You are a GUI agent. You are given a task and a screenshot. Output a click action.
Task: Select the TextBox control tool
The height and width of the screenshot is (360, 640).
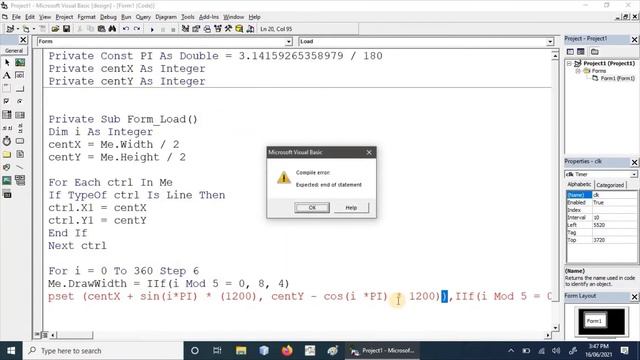click(x=20, y=76)
